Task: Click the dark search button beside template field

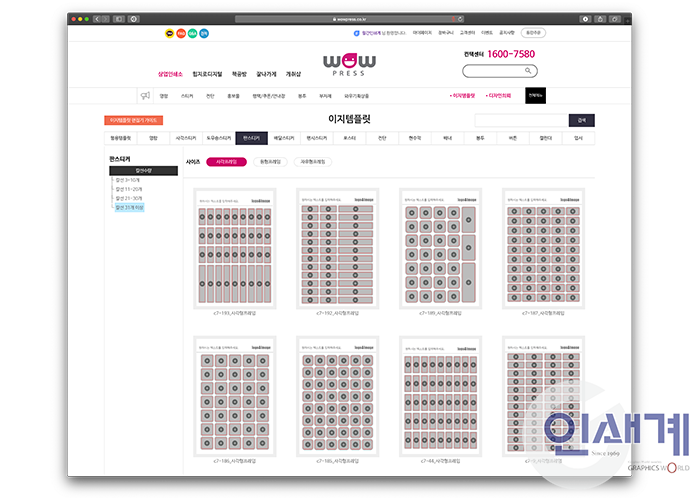Action: click(x=582, y=120)
